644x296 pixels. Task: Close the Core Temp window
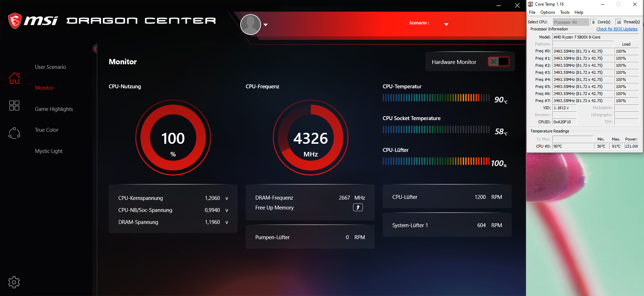635,4
